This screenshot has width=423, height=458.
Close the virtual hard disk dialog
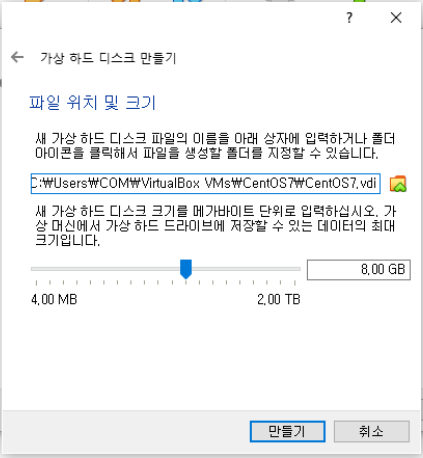coord(396,17)
